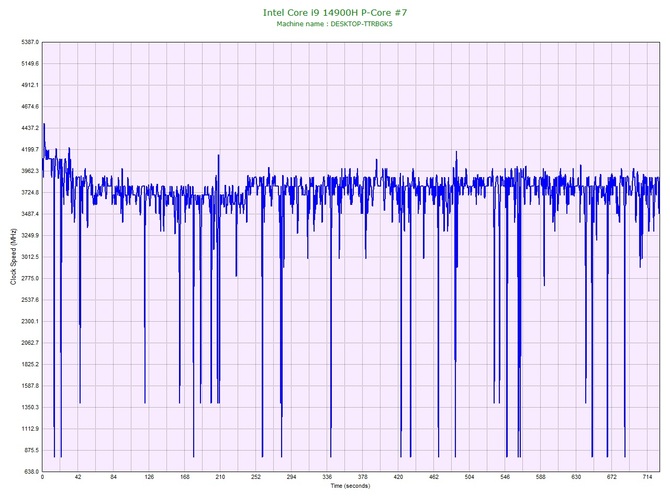This screenshot has width=670, height=503.
Task: Click the y-axis value '3724.8'
Action: [30, 192]
